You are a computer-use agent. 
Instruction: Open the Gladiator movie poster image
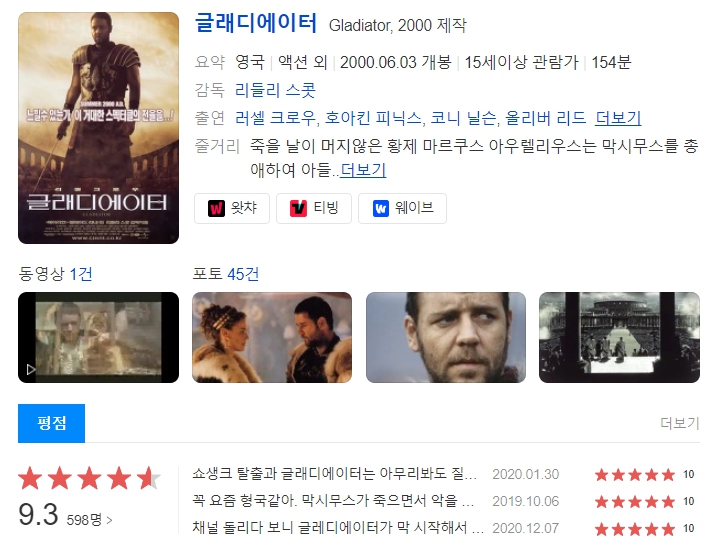(98, 128)
